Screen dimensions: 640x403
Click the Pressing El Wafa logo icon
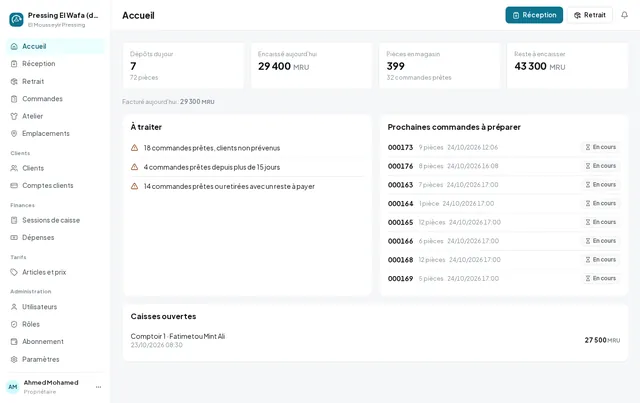(16, 19)
